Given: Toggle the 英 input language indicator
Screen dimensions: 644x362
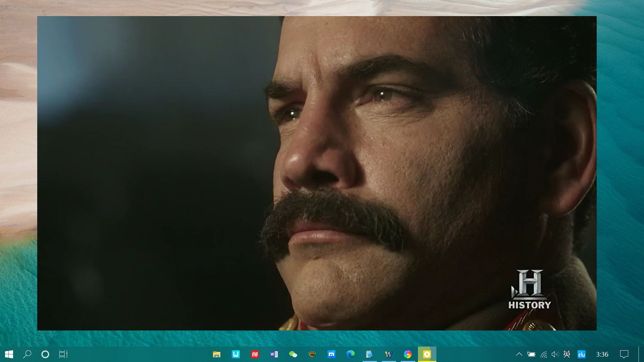Looking at the screenshot, I should coord(567,354).
